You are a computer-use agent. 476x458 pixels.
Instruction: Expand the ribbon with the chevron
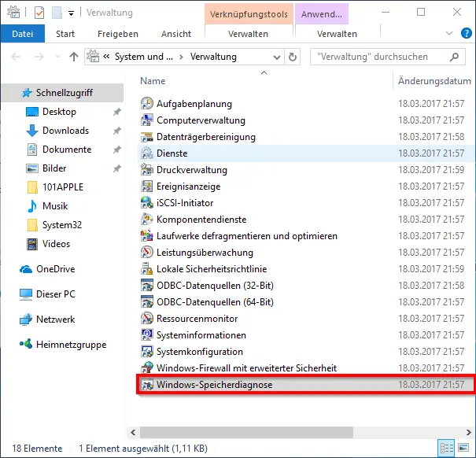coord(449,33)
